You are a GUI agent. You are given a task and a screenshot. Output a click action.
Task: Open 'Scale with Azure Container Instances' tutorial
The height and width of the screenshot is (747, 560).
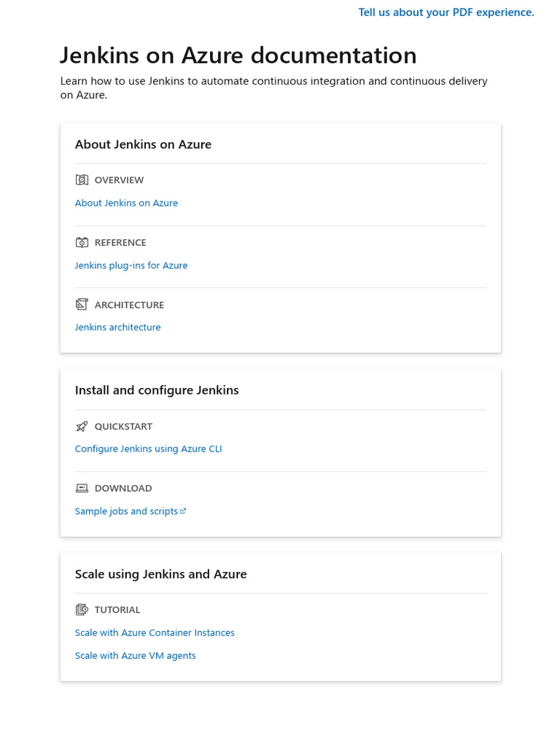[155, 633]
